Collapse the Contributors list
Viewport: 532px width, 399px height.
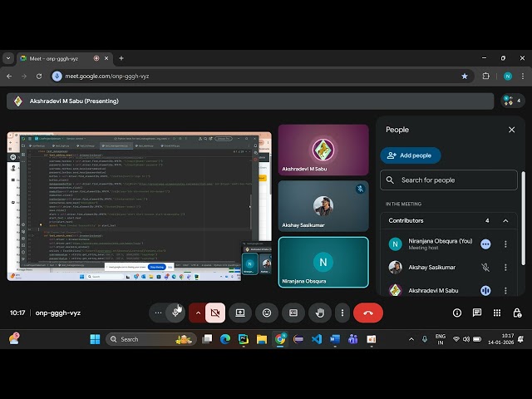click(x=505, y=220)
